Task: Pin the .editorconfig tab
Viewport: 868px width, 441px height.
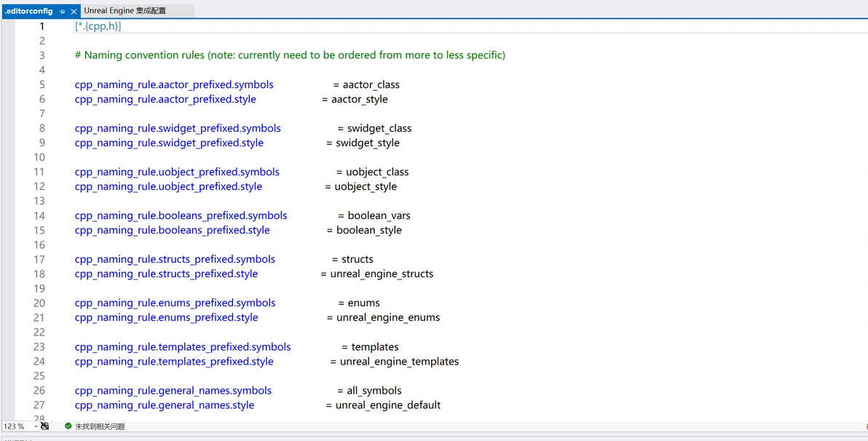Action: pyautogui.click(x=63, y=12)
